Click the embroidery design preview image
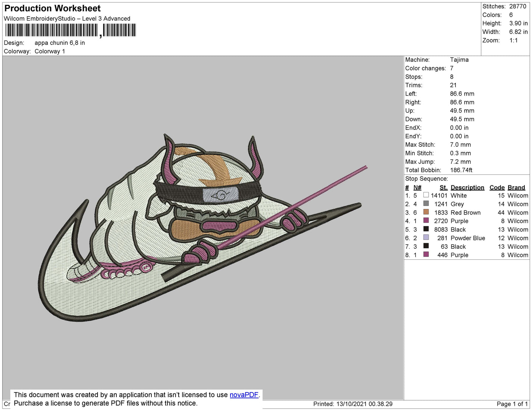The height and width of the screenshot is (411, 532). coord(203,228)
